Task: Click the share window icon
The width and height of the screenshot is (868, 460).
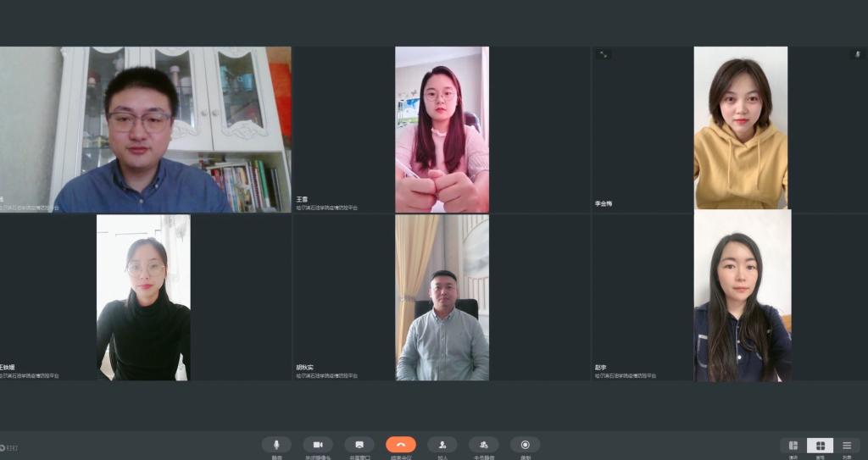Action: tap(359, 445)
